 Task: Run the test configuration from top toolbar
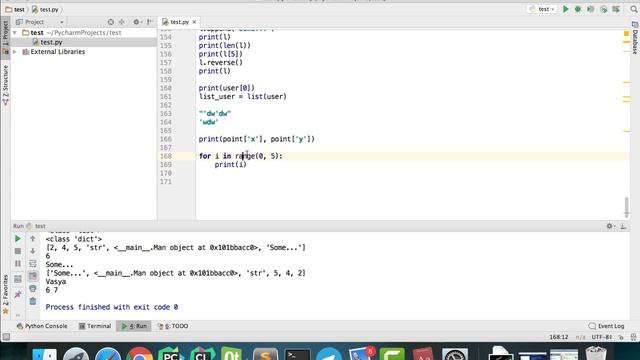(x=565, y=9)
